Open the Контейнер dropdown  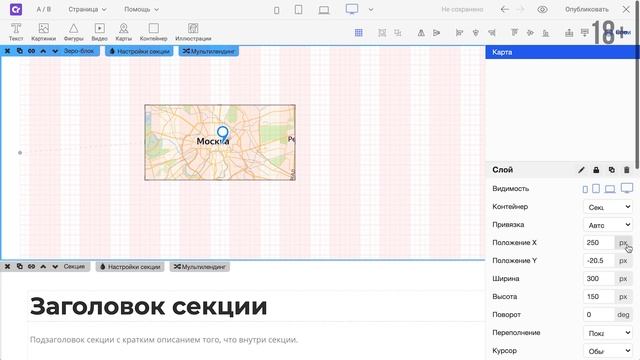click(x=608, y=207)
